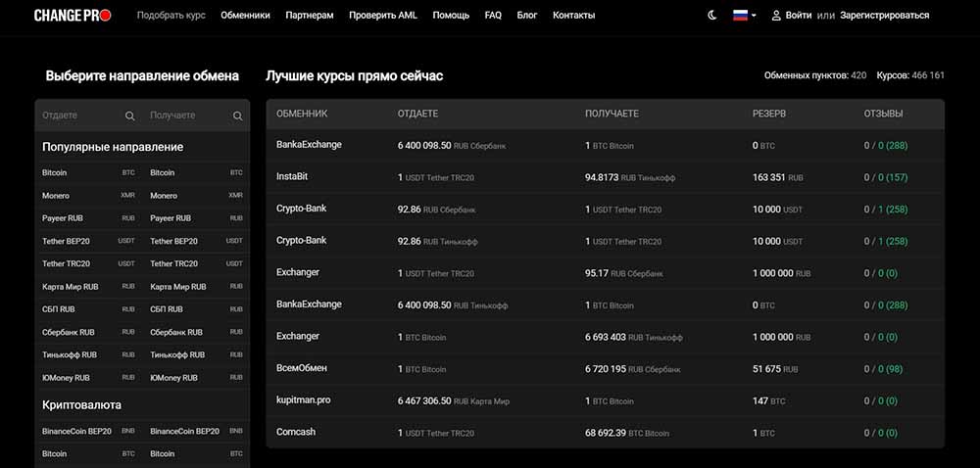Select Tether BEP20 in Отдаете column
Viewport: 980px width, 468px height.
pos(89,241)
